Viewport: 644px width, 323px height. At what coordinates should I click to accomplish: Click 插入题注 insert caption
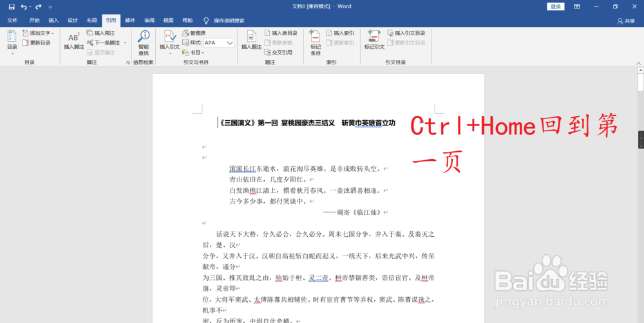251,41
